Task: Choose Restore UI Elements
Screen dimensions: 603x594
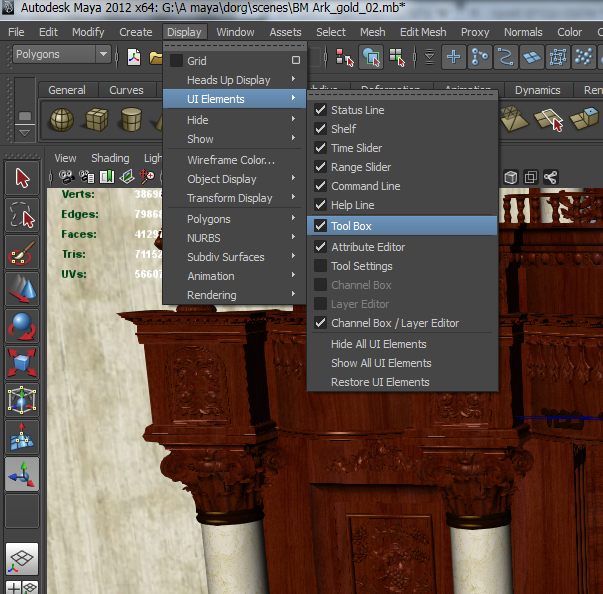Action: point(380,382)
